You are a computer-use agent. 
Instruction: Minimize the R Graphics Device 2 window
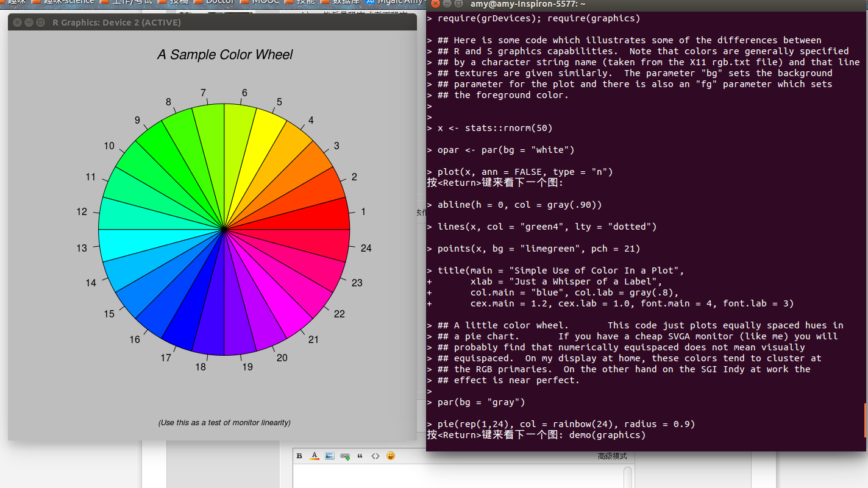[x=29, y=23]
